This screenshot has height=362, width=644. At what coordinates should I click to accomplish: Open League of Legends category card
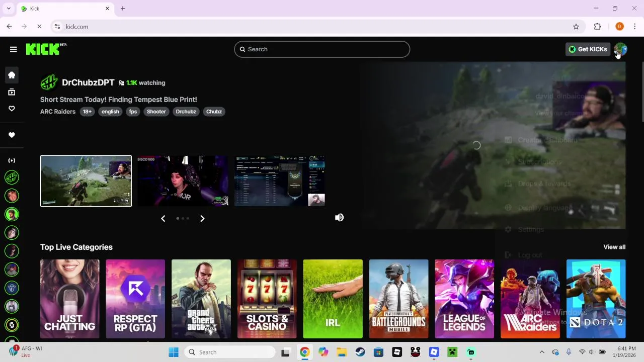tap(464, 299)
